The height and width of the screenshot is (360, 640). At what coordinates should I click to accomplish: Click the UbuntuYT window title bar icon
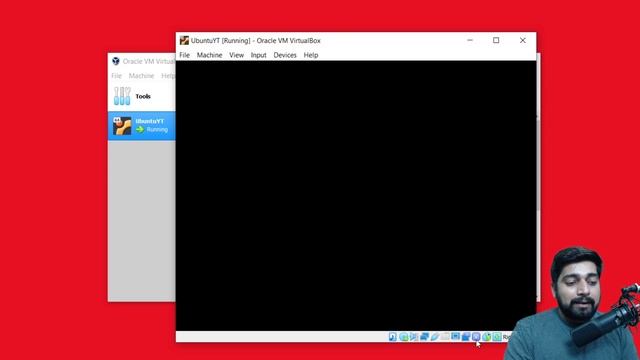point(184,40)
